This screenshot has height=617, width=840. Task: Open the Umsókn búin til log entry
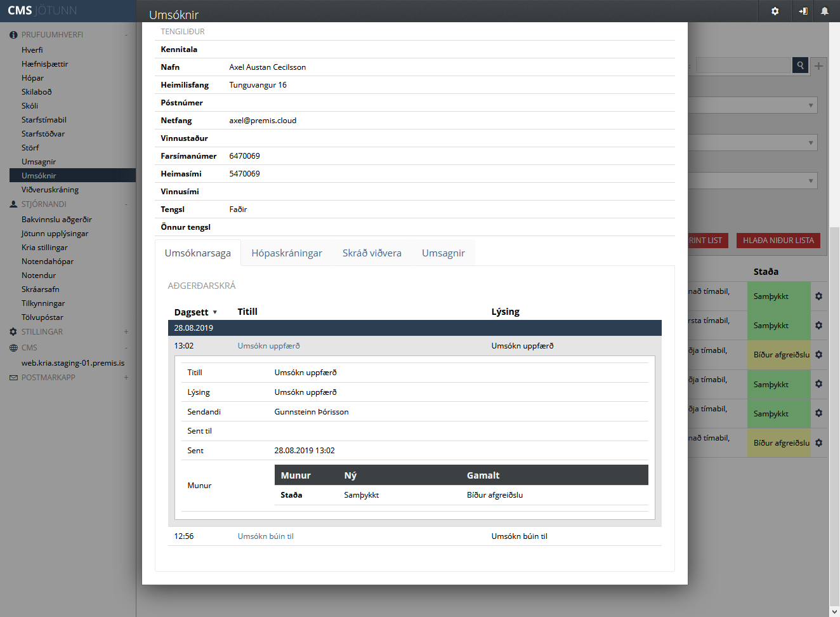(x=265, y=536)
